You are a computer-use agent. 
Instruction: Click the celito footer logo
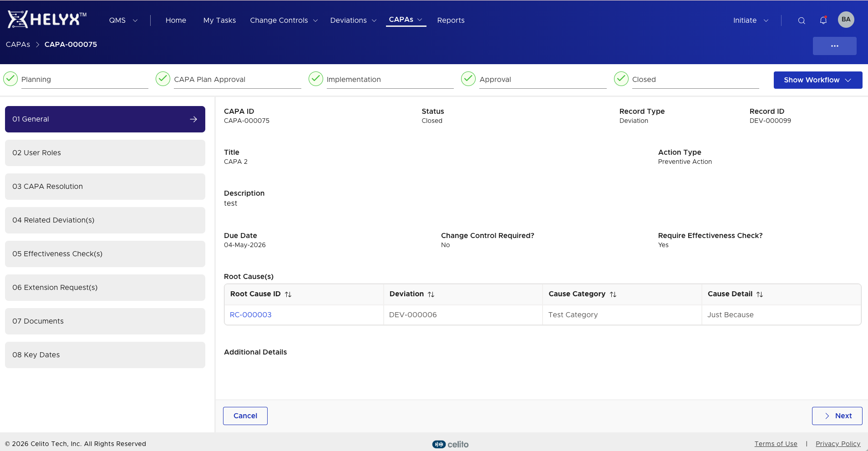tap(450, 444)
